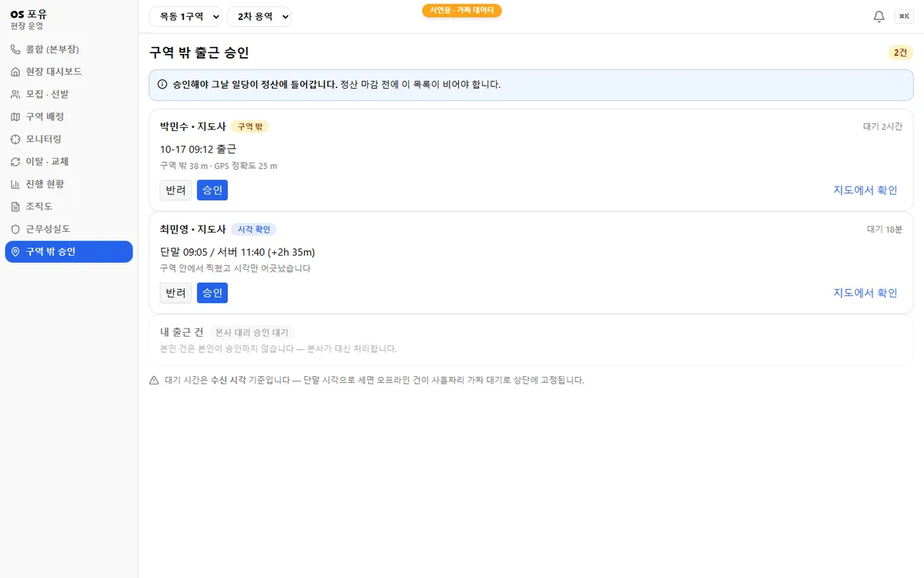The width and height of the screenshot is (924, 578).
Task: Click the 시각 확인 tag on 최민영's card
Action: 253,230
